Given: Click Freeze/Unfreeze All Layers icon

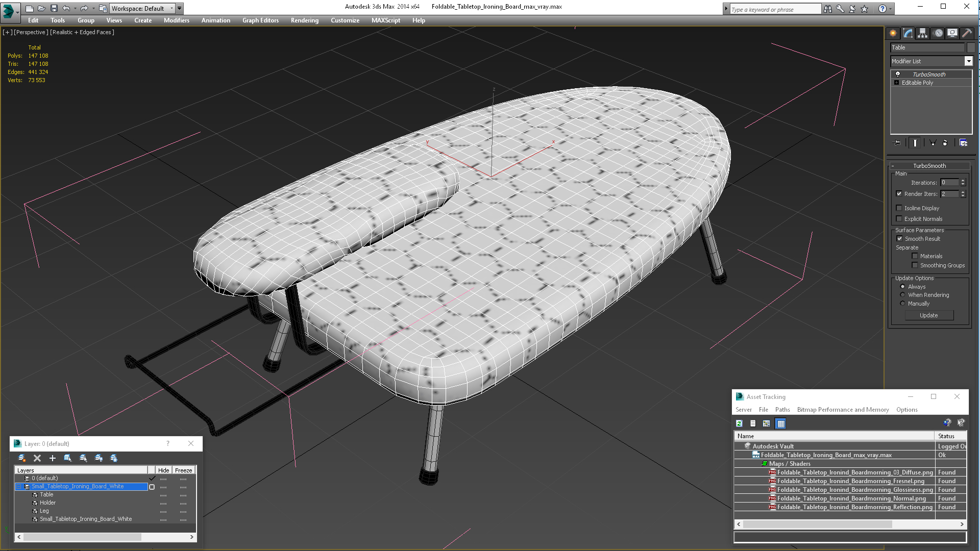Looking at the screenshot, I should (114, 458).
